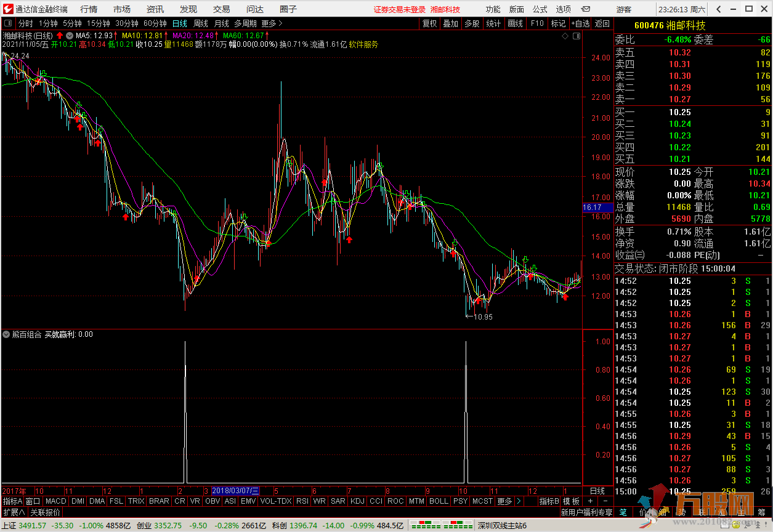Viewport: 773px width, 532px height.
Task: Click the panel layout icon left of 分时
Action: (7, 23)
